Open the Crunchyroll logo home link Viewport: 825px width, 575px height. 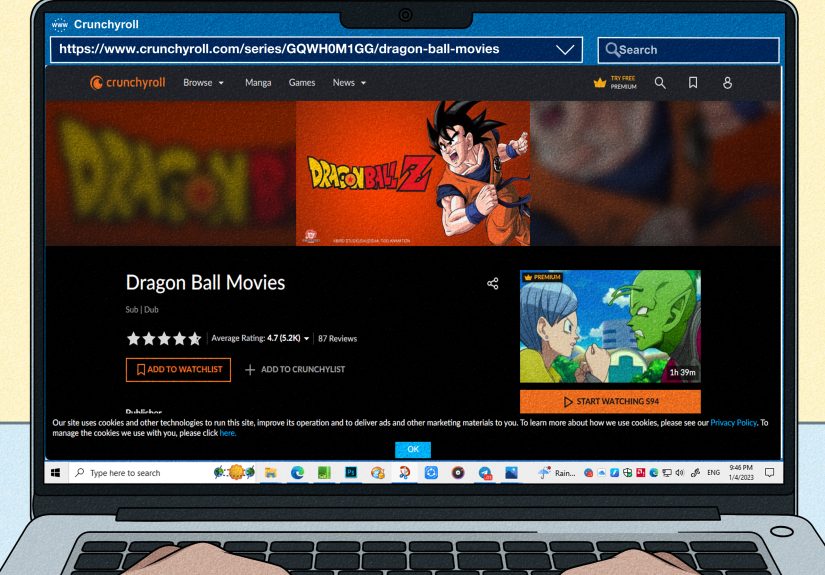(x=127, y=83)
